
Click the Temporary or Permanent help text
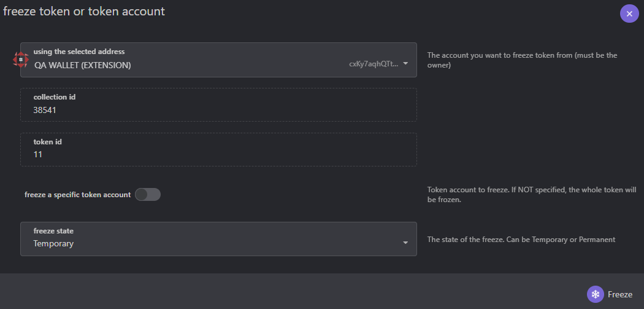coord(521,240)
